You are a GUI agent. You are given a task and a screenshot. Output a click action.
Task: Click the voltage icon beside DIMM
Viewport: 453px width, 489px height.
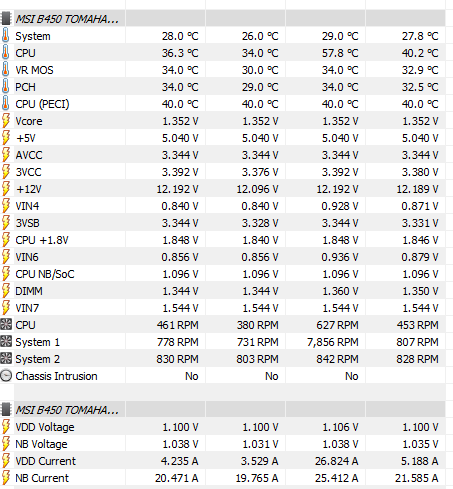(6, 291)
